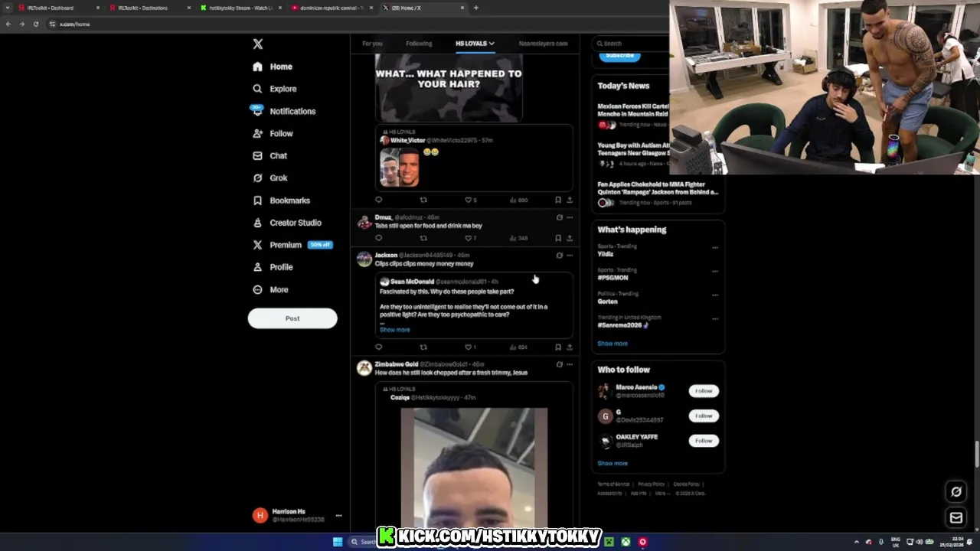Viewport: 980px width, 551px height.
Task: Repost Jackson's post
Action: 423,347
